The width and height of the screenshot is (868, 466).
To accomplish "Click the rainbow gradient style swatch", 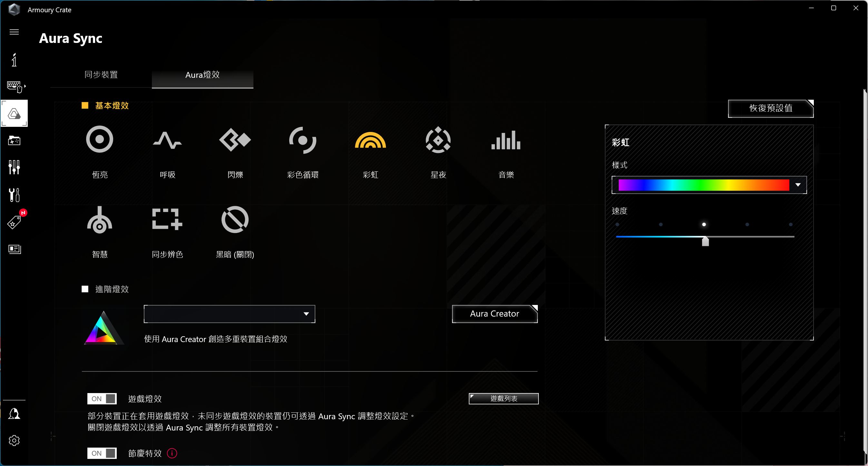I will [704, 185].
